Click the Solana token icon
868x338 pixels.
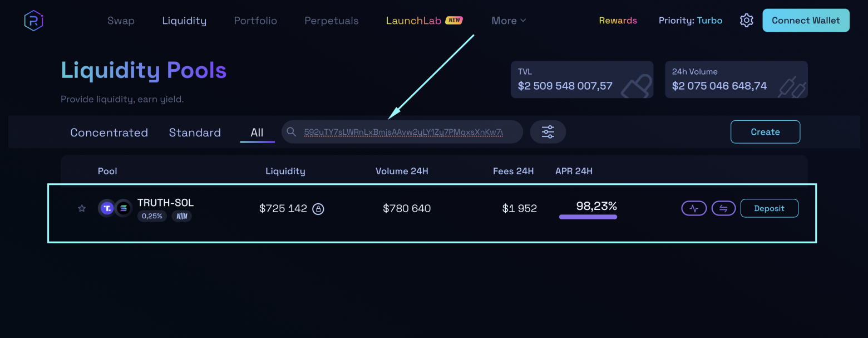point(122,208)
